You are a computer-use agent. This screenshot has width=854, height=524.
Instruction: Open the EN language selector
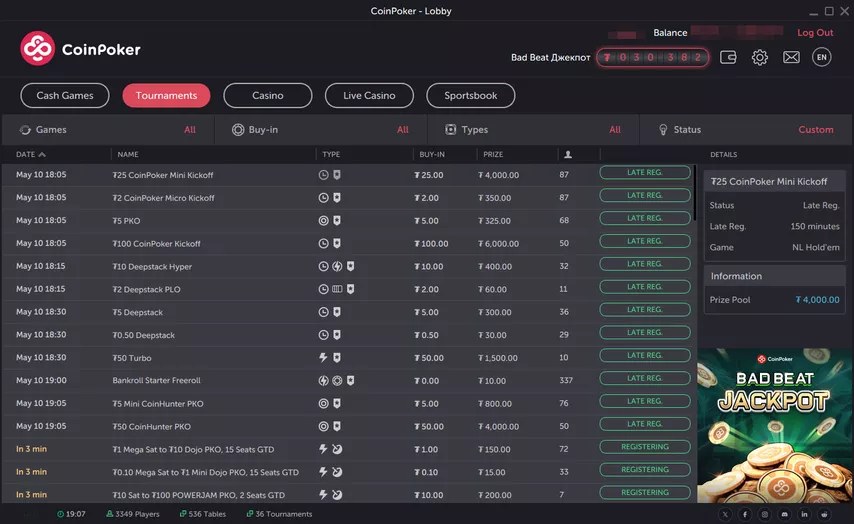coord(822,57)
